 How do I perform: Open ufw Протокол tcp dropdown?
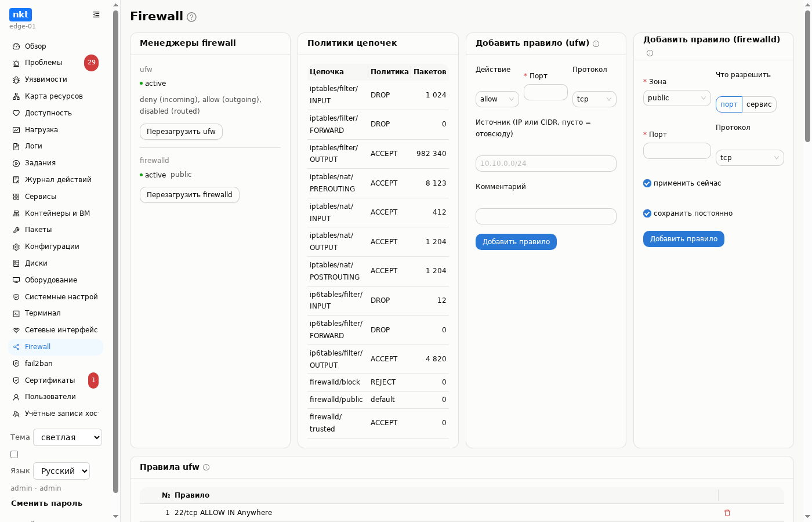pos(594,99)
